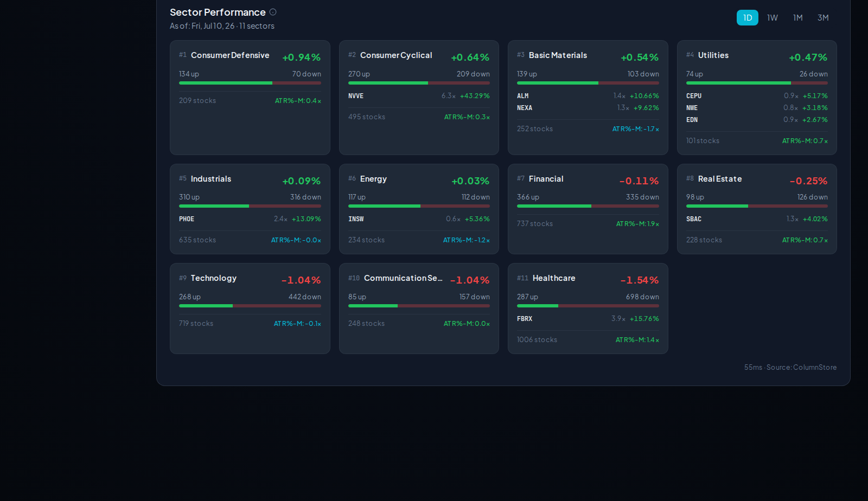Switch to the 1W timeframe tab

pos(773,18)
